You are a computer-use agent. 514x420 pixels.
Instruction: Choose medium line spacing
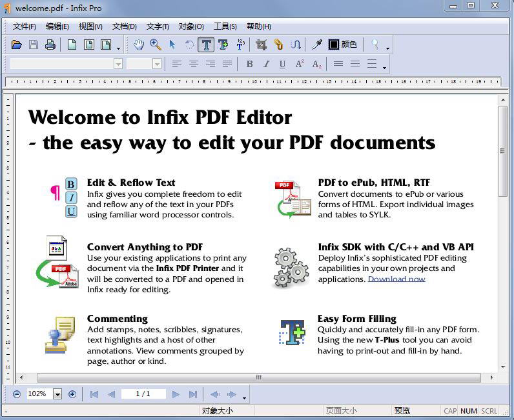click(x=355, y=64)
